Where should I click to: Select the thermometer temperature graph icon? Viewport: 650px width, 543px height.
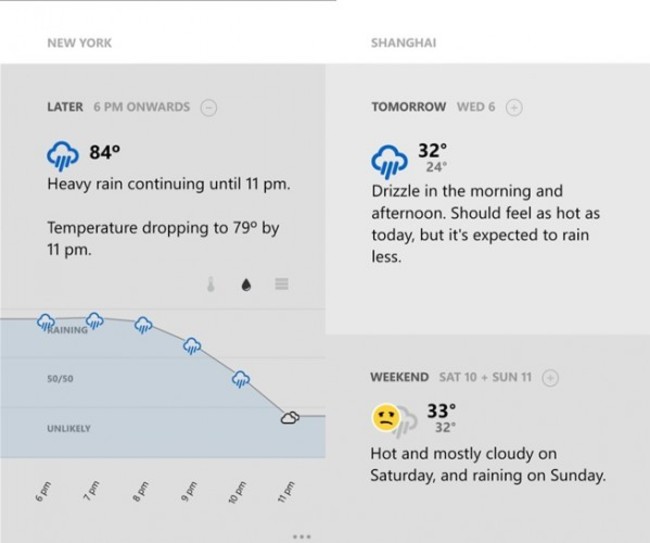point(211,285)
